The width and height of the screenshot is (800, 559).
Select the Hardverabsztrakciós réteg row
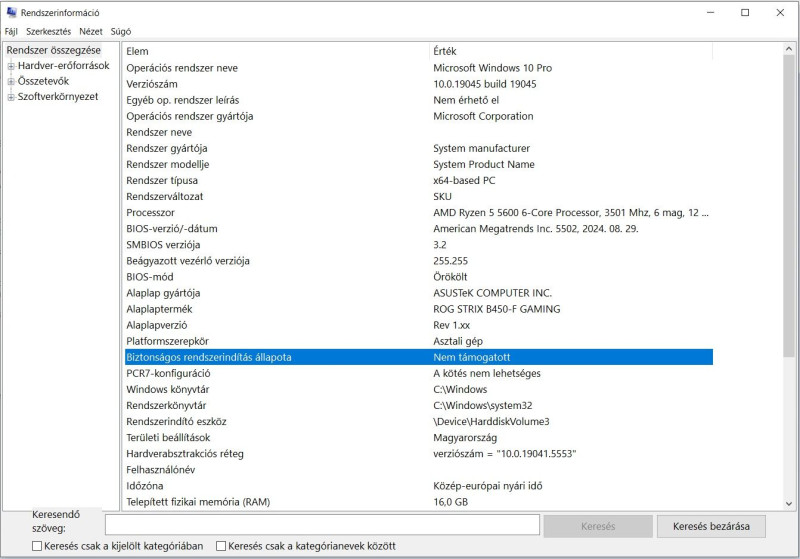coord(418,453)
